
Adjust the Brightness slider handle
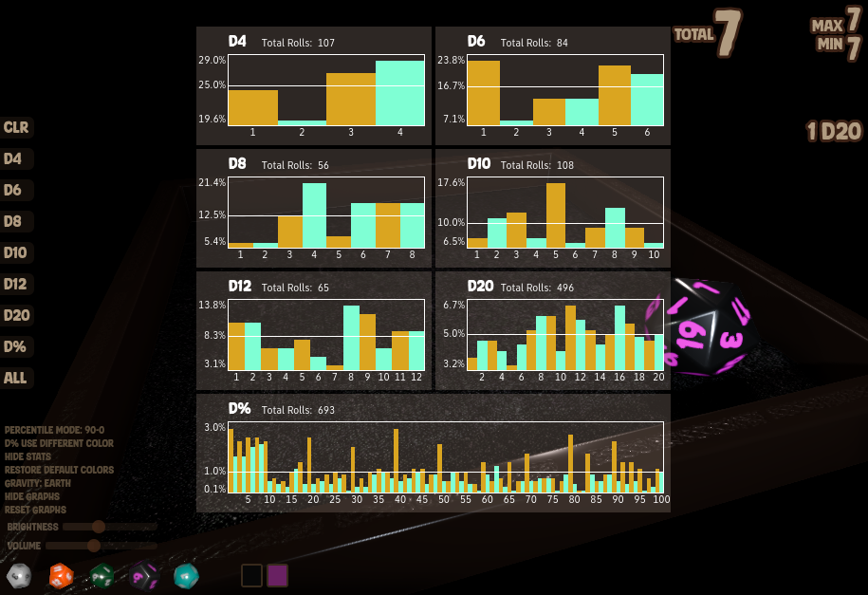click(97, 526)
